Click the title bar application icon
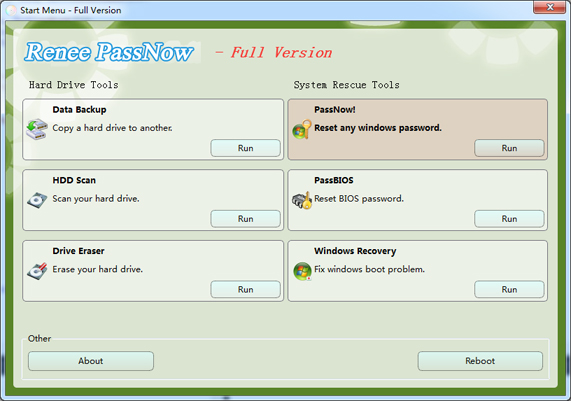571x401 pixels. 11,10
